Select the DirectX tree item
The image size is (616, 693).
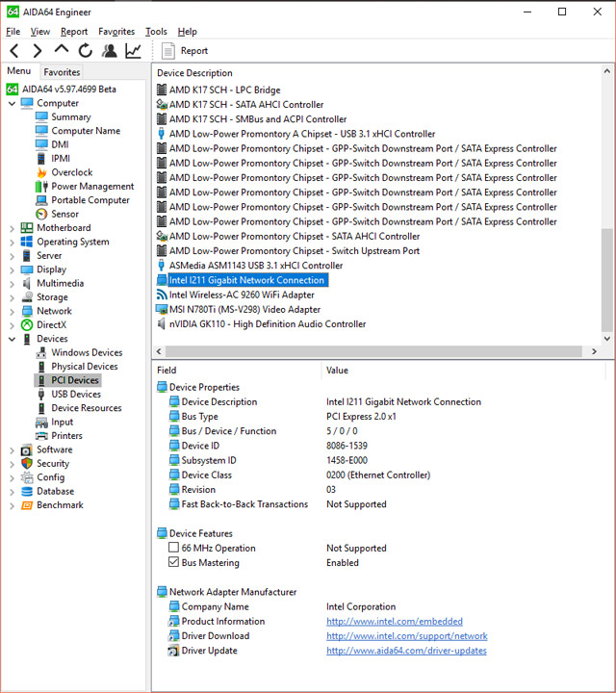[x=51, y=325]
